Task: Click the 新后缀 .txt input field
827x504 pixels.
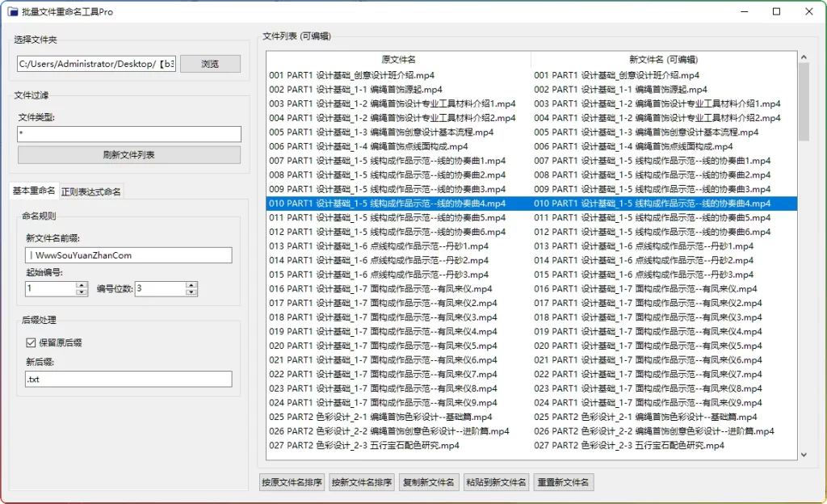Action: click(125, 378)
